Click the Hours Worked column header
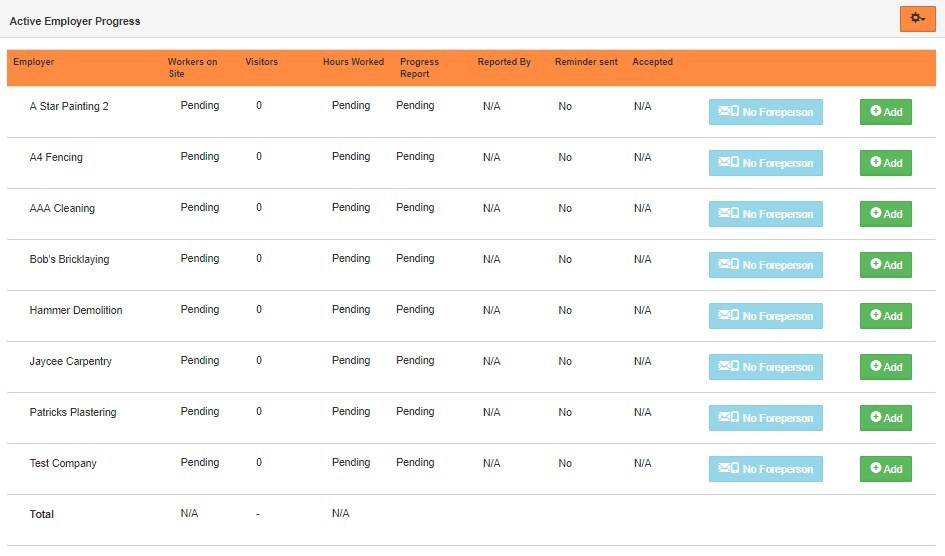 353,62
